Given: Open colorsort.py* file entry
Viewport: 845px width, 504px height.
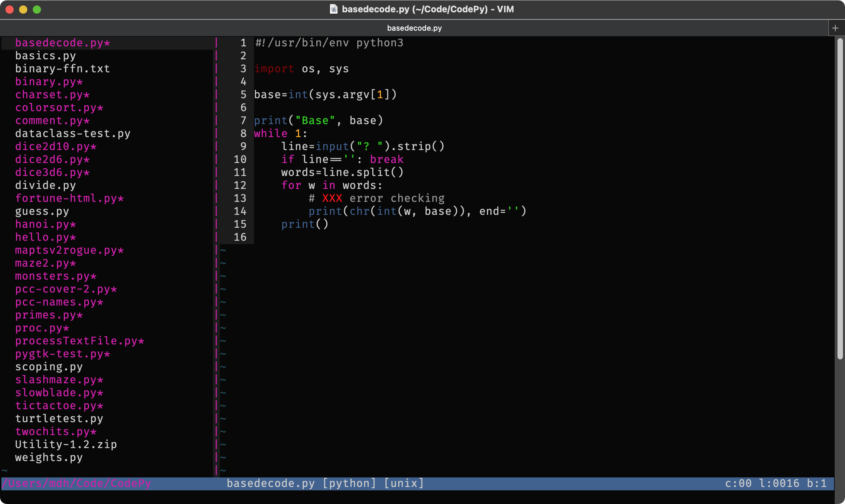Looking at the screenshot, I should pyautogui.click(x=59, y=107).
